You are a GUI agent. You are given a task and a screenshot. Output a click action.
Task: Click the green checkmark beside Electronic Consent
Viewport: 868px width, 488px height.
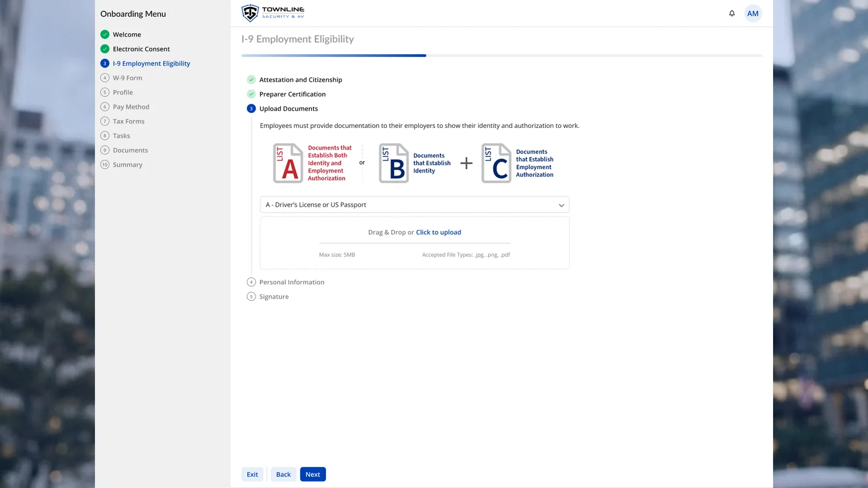pos(105,49)
